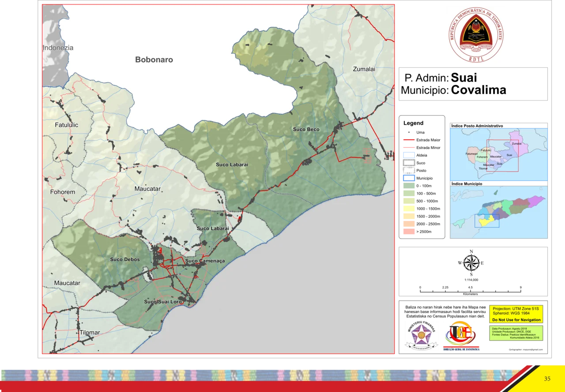The image size is (565, 392).
Task: Select the Suco Beco map label
Action: coord(306,129)
